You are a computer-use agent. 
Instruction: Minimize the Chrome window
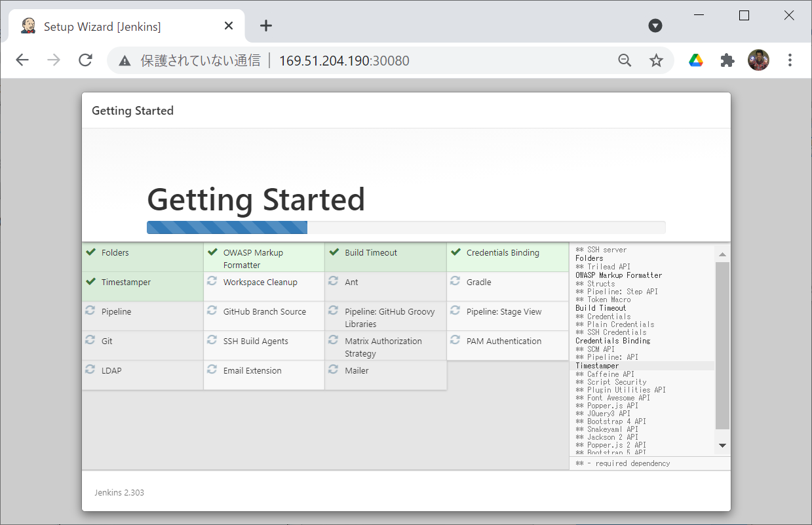click(x=699, y=16)
